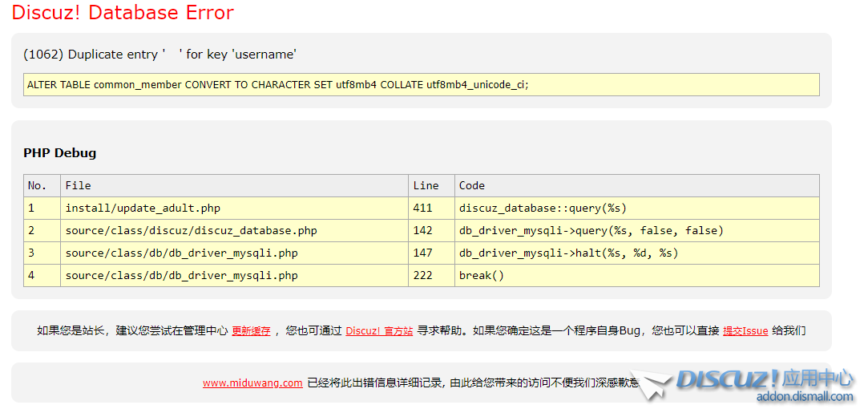This screenshot has width=868, height=417.
Task: Select the db_driver_mysqli->query code cell
Action: pos(637,230)
